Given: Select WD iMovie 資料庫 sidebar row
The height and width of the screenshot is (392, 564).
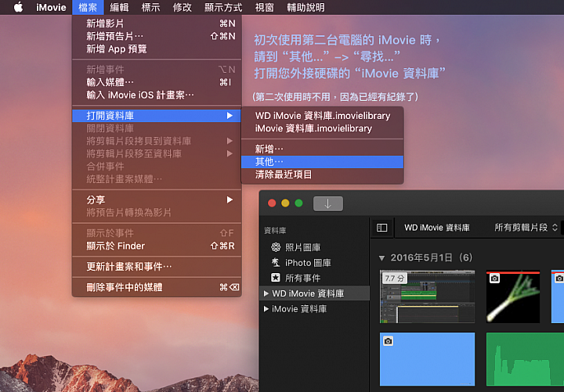Looking at the screenshot, I should (314, 293).
